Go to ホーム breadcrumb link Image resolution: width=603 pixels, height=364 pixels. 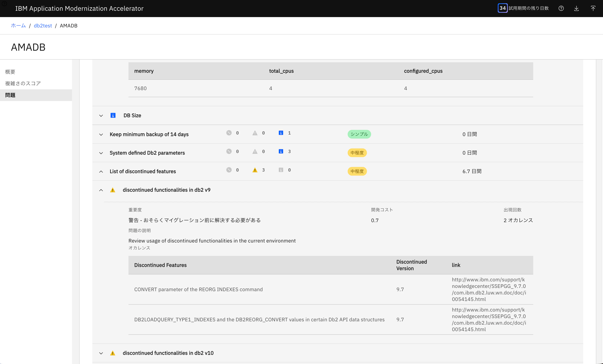18,25
